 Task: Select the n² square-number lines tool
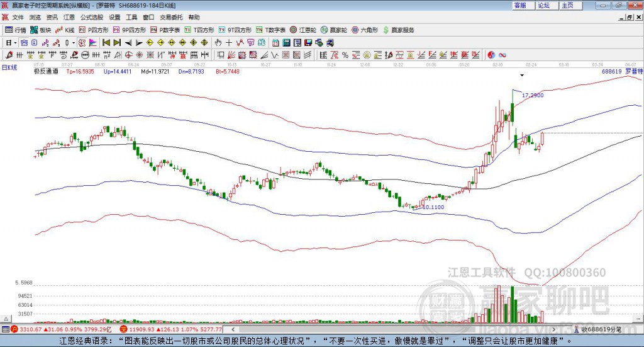107,55
